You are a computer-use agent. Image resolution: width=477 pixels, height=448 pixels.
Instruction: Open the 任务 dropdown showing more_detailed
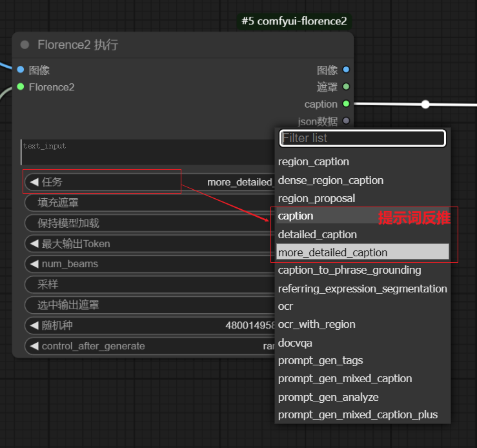click(x=149, y=182)
